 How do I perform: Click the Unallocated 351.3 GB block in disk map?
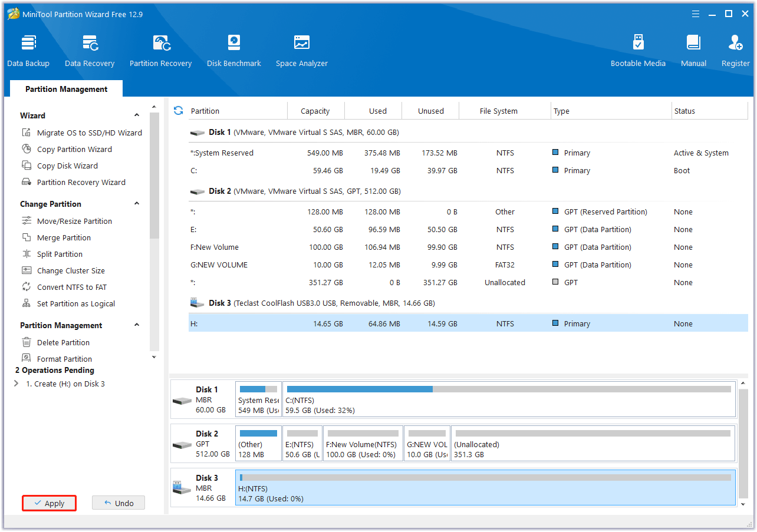pyautogui.click(x=593, y=443)
